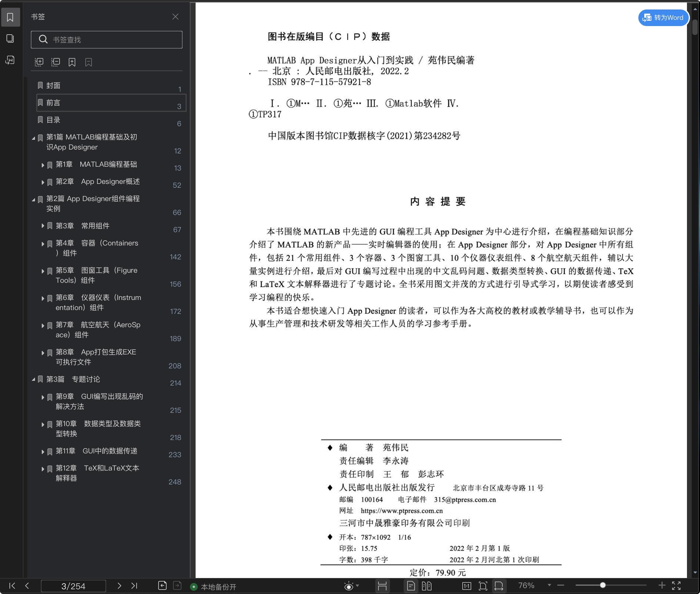Click the zoom in plus button
Image resolution: width=700 pixels, height=594 pixels.
click(662, 585)
